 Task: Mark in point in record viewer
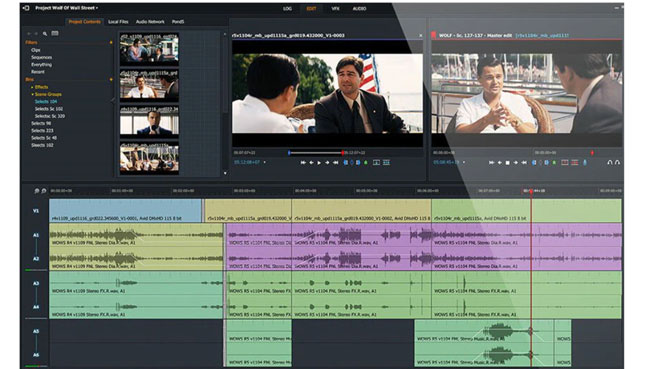pyautogui.click(x=534, y=163)
